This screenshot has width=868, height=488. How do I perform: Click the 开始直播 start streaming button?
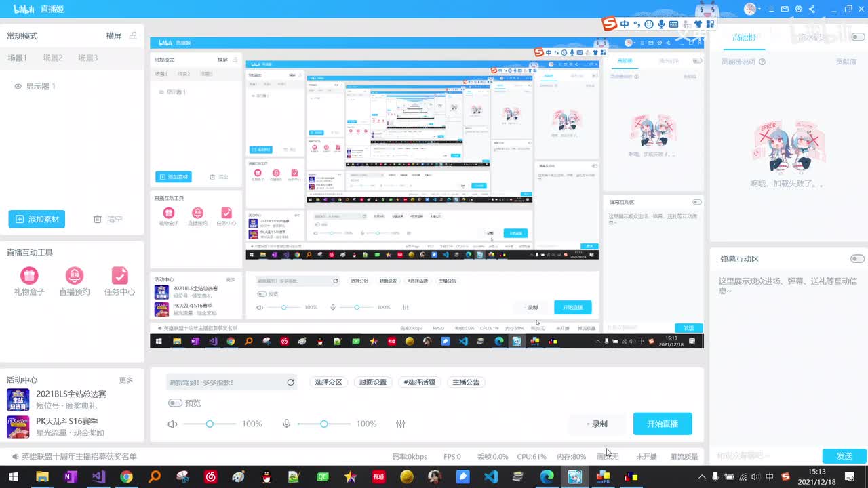(x=663, y=424)
